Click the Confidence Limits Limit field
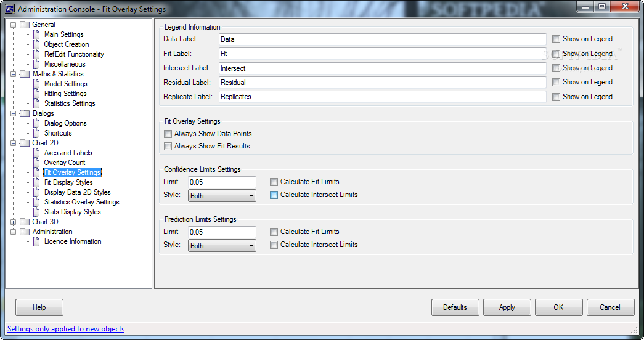 click(222, 182)
